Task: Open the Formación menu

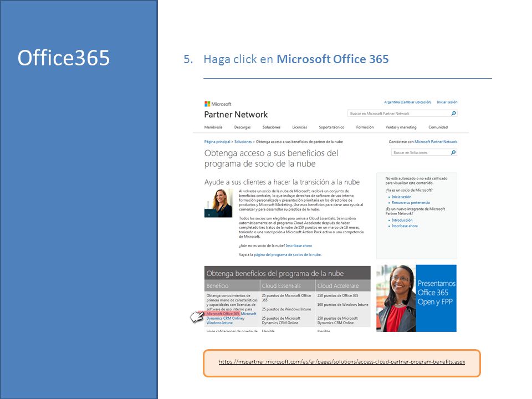Action: click(365, 127)
